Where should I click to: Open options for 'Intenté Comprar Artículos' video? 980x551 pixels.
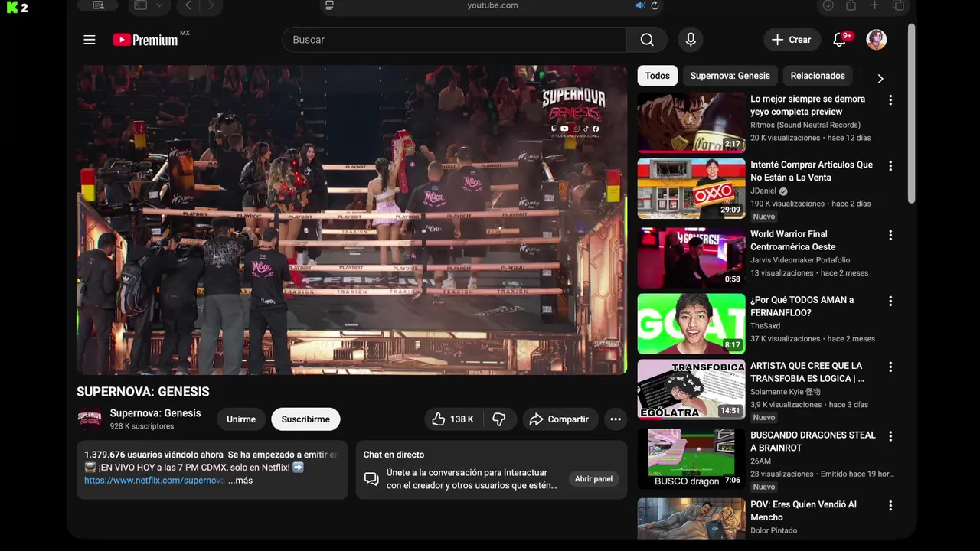click(890, 166)
